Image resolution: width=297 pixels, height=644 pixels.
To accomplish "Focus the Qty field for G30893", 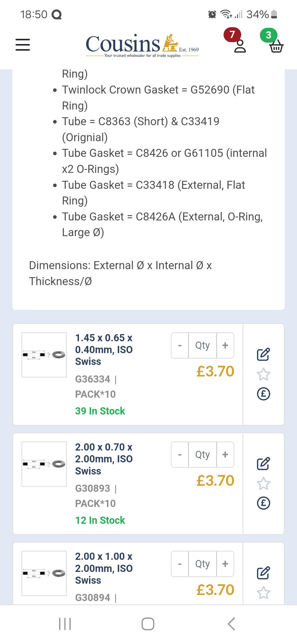I will click(203, 454).
